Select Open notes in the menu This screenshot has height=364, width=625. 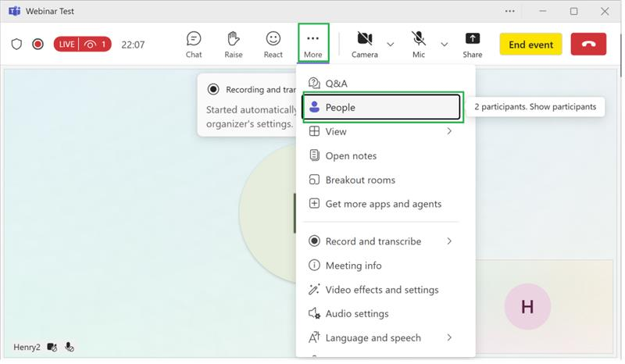(x=381, y=155)
